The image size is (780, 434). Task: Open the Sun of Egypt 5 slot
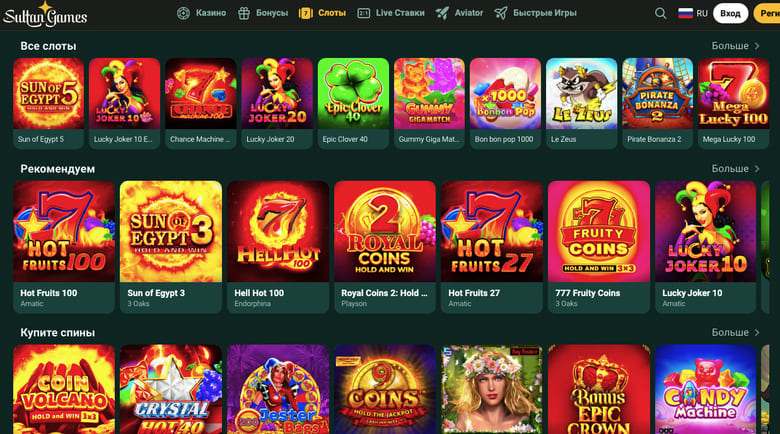[49, 103]
